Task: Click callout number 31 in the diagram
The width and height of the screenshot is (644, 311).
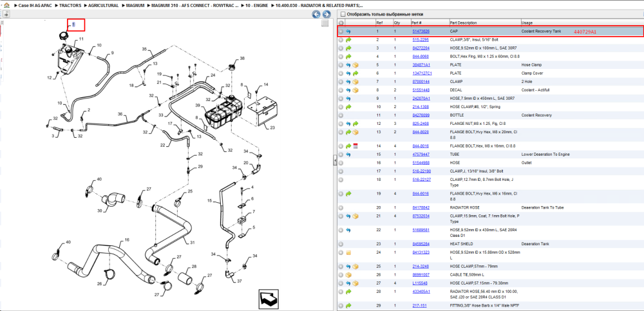Action: (192, 242)
